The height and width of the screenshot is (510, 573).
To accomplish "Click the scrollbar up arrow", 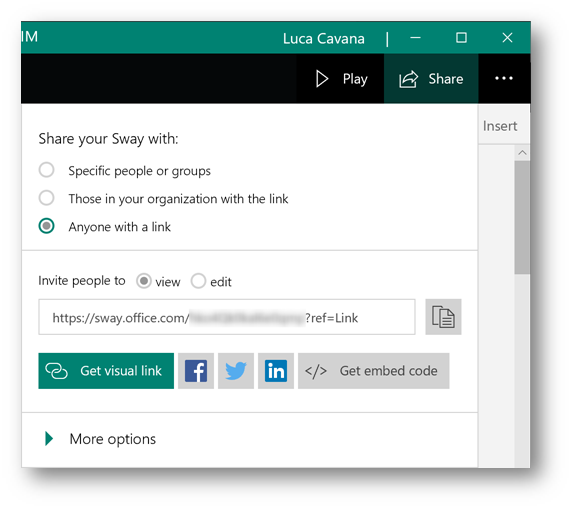I will point(522,153).
